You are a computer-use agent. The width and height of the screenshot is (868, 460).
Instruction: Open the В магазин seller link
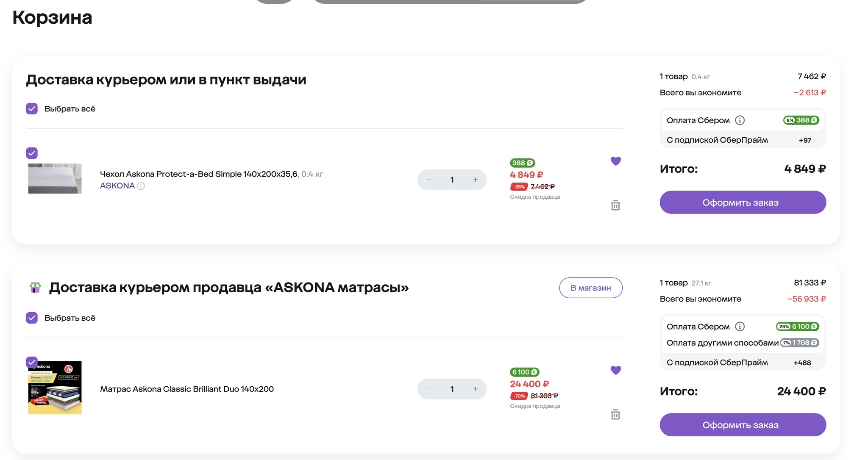point(590,288)
